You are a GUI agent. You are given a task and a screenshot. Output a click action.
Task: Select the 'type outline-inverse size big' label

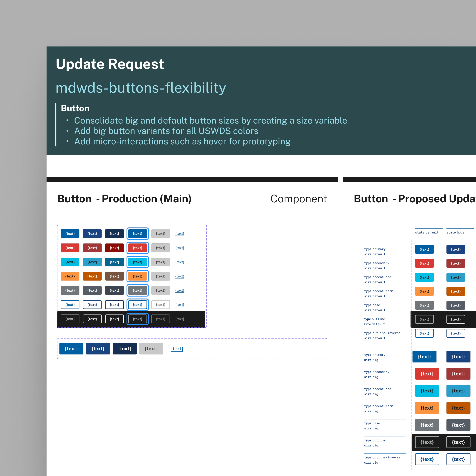[382, 460]
